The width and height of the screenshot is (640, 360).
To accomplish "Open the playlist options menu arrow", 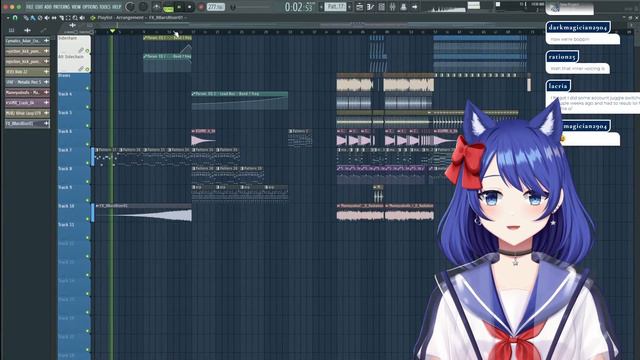I will pyautogui.click(x=8, y=18).
